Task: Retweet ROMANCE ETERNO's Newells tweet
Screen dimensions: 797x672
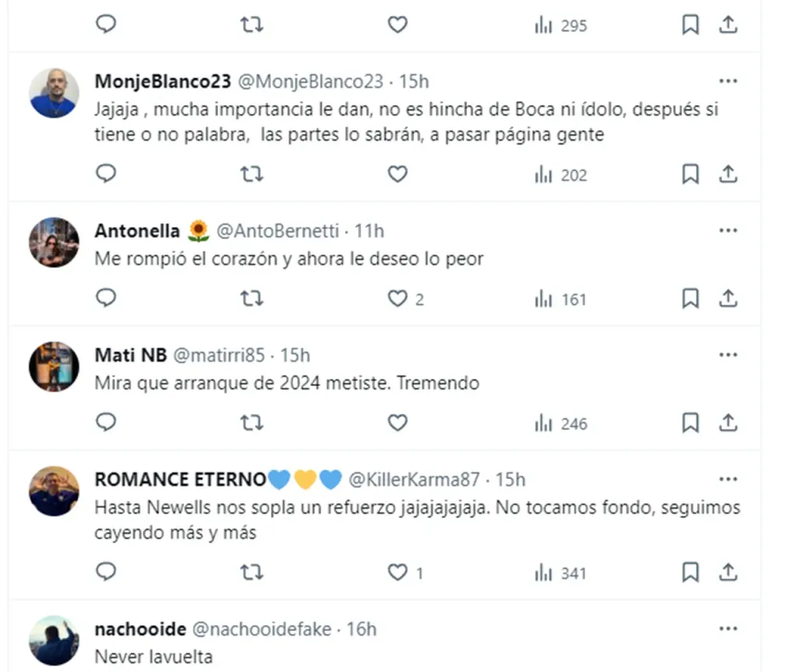Action: click(251, 573)
